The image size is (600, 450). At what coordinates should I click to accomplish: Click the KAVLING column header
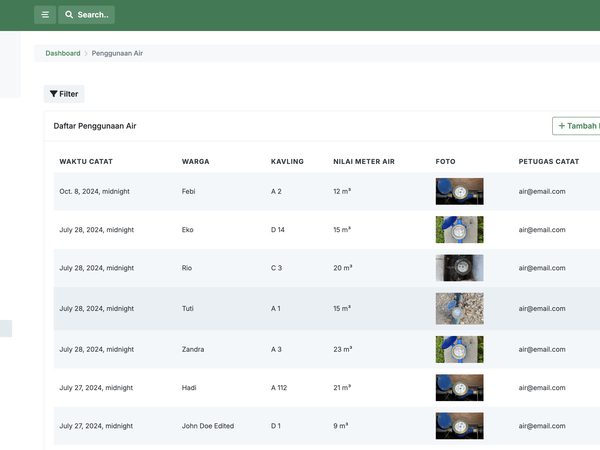click(287, 161)
